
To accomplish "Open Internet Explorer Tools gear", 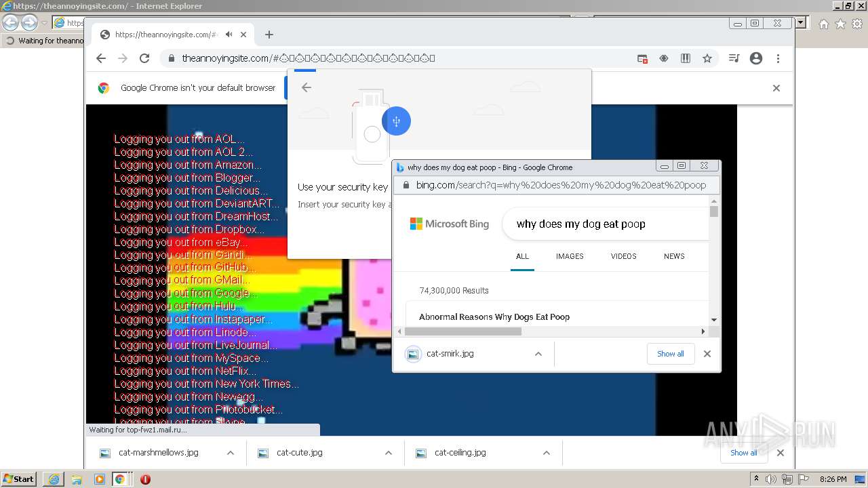I will coord(856,24).
